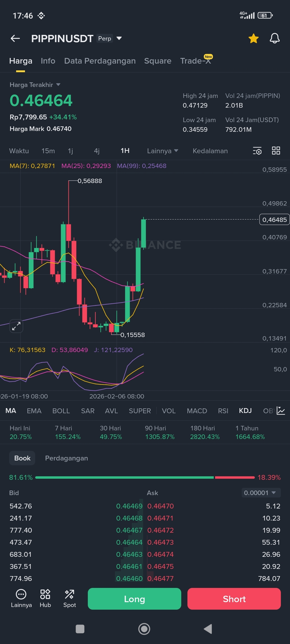Viewport: 290px width, 644px height.
Task: Tap ask quantity 784.07
Action: (x=269, y=579)
